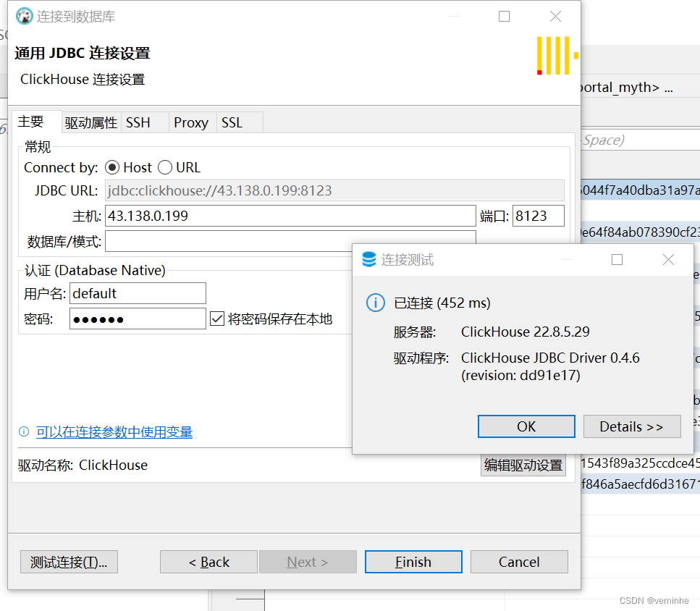
Task: Click the Finish button
Action: (x=413, y=562)
